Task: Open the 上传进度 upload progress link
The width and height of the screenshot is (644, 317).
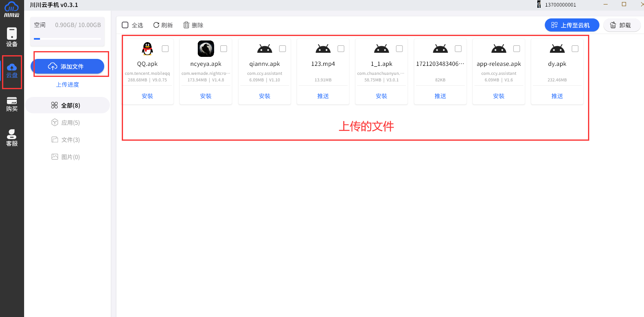Action: tap(67, 85)
